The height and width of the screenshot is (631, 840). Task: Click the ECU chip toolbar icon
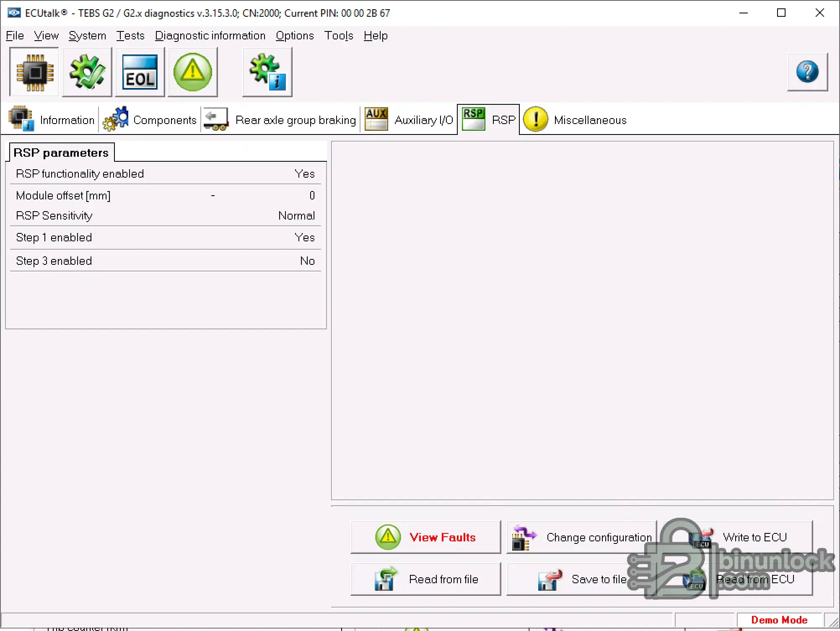tap(34, 72)
